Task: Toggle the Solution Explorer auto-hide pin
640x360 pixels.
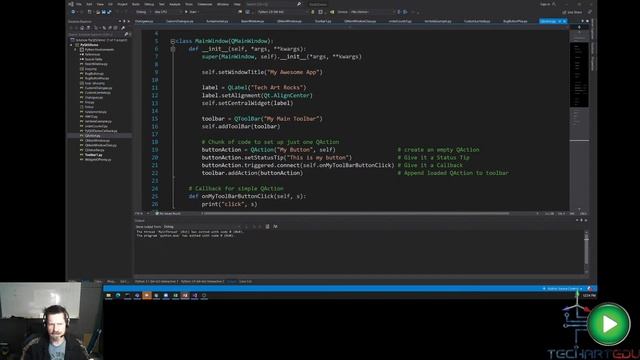Action: 124,21
